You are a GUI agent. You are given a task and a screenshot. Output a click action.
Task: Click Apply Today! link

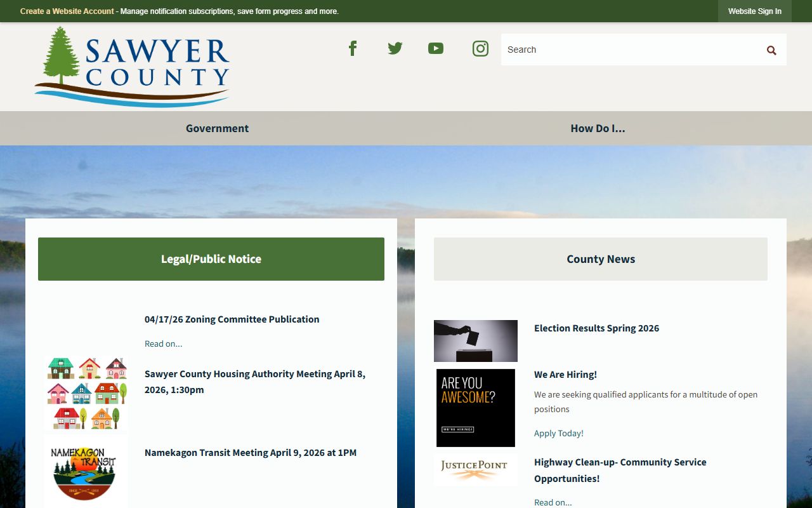pos(559,433)
